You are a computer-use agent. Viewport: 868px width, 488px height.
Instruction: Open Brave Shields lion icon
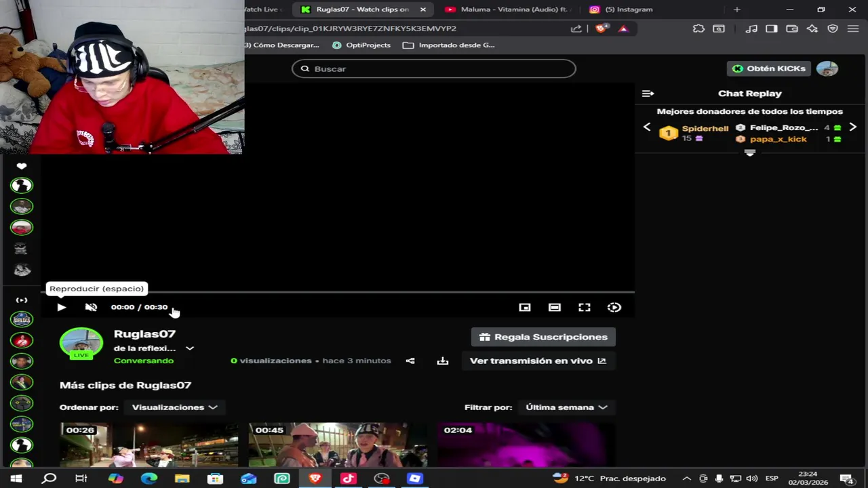(601, 28)
